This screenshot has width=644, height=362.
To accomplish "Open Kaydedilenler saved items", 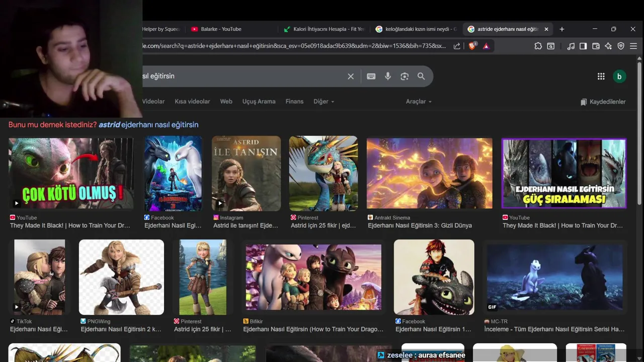I will tap(603, 102).
